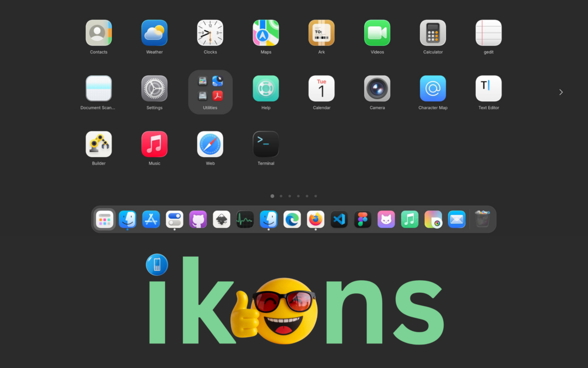
Task: Open the Activity Monitor icon in the dock
Action: (244, 219)
